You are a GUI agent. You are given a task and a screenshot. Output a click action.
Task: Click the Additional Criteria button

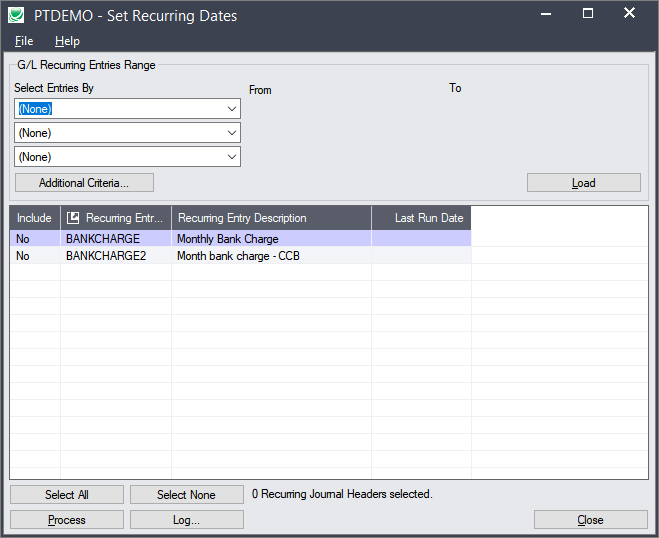point(84,183)
